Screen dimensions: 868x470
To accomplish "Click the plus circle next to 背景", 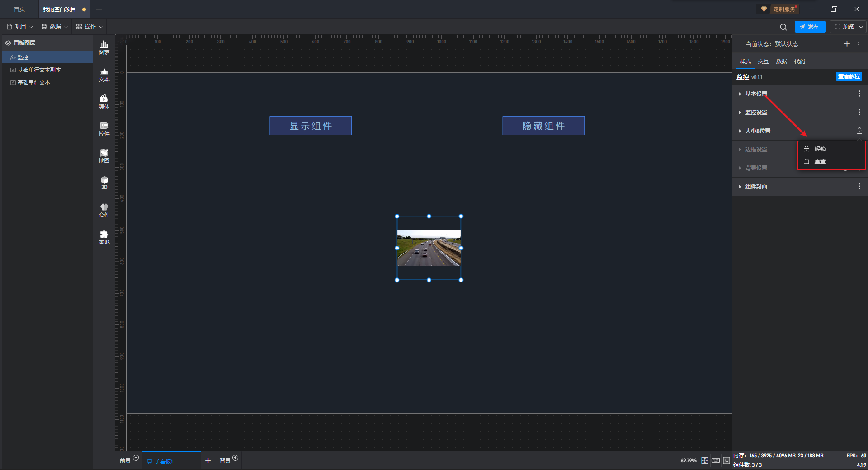I will pyautogui.click(x=235, y=458).
